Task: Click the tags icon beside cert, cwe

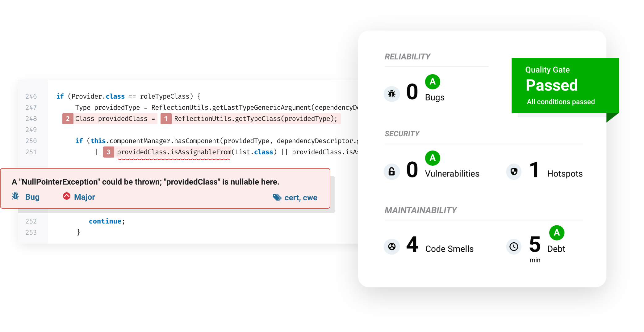Action: coord(277,197)
